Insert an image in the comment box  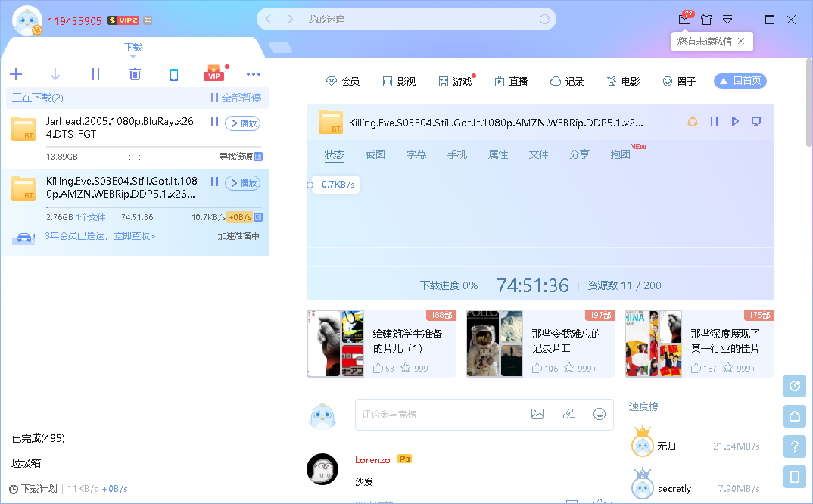coord(537,414)
